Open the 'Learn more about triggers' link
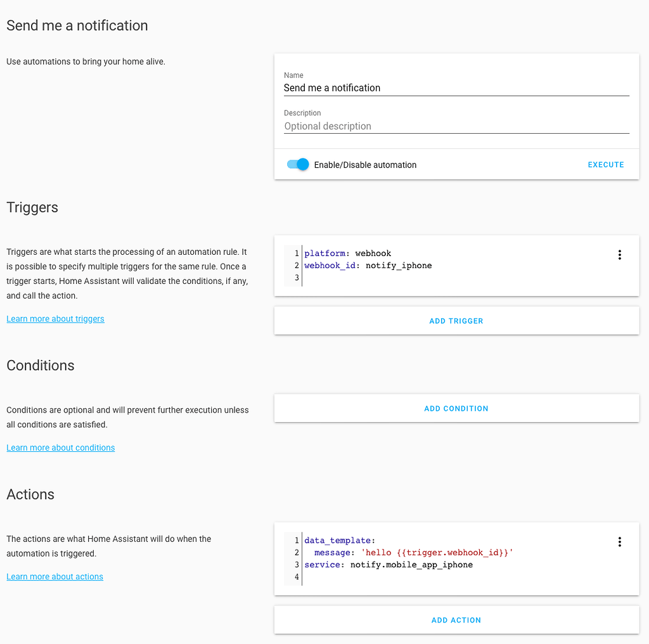This screenshot has height=644, width=649. pyautogui.click(x=55, y=318)
